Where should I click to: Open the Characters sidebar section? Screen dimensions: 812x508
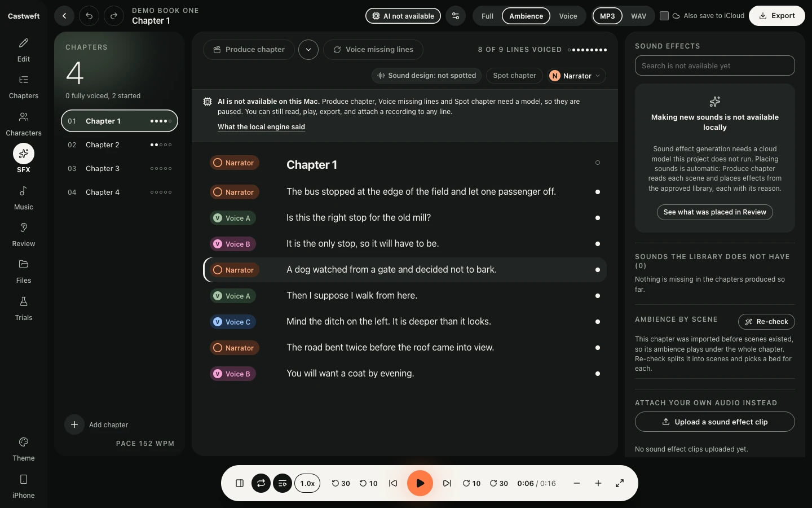coord(24,124)
